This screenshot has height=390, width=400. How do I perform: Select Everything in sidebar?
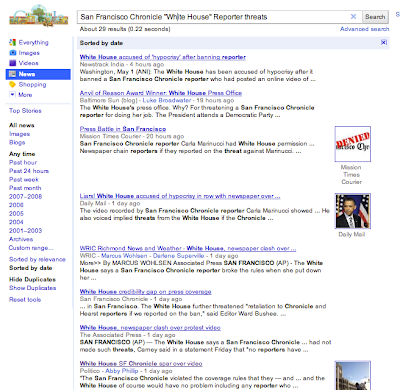(34, 42)
